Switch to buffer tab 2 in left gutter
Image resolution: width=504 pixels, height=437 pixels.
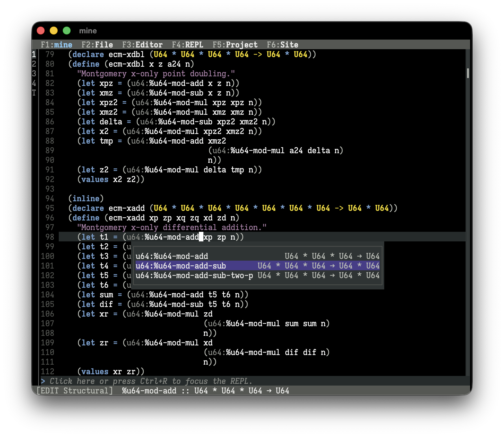(34, 64)
